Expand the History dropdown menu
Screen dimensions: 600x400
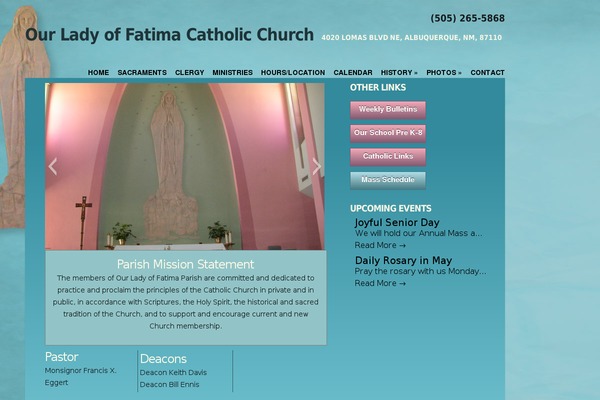[x=399, y=72]
